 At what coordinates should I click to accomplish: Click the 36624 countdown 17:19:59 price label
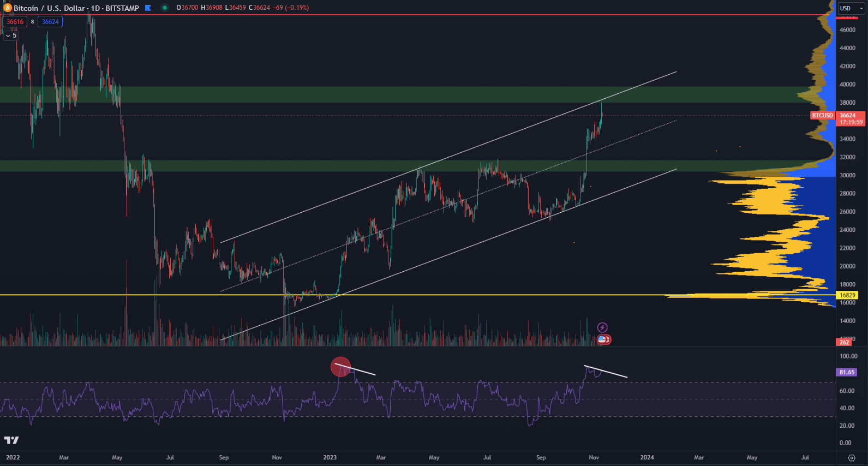pos(851,119)
